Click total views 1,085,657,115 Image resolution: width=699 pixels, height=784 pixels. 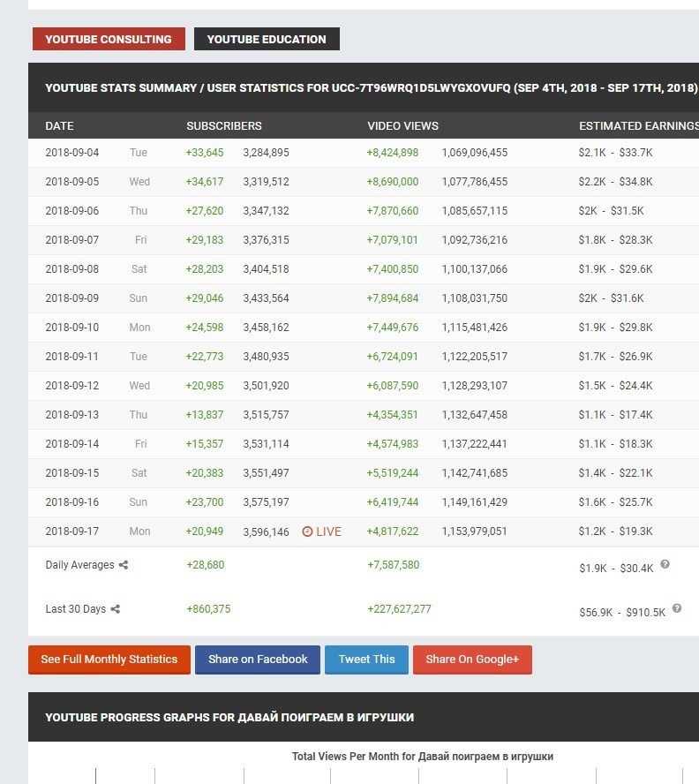(475, 210)
